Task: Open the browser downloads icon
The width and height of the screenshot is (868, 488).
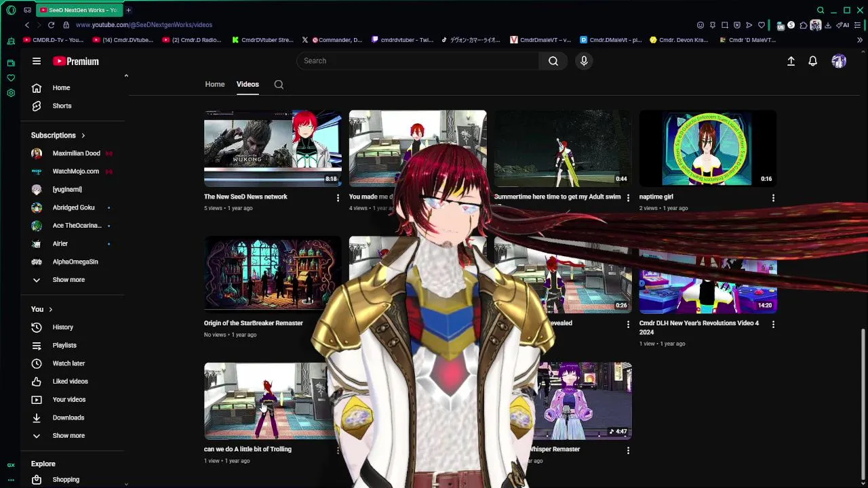Action: tap(828, 25)
